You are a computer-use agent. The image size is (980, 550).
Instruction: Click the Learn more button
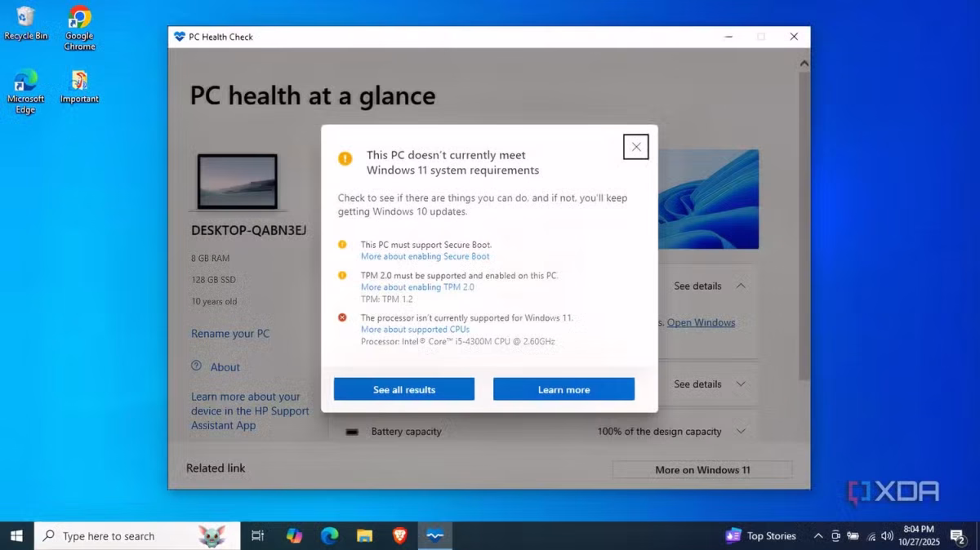click(x=563, y=389)
